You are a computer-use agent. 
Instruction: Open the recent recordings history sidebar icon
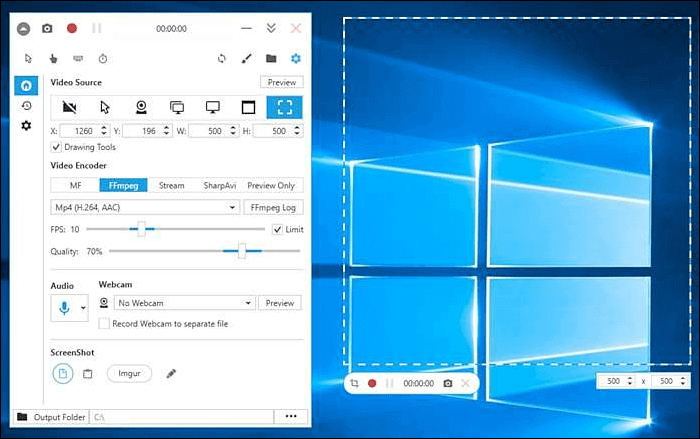[x=26, y=106]
